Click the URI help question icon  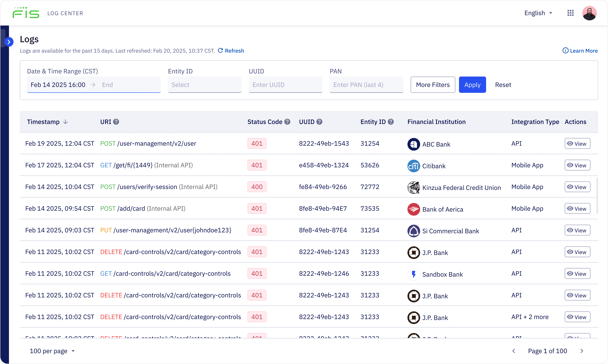coord(116,122)
